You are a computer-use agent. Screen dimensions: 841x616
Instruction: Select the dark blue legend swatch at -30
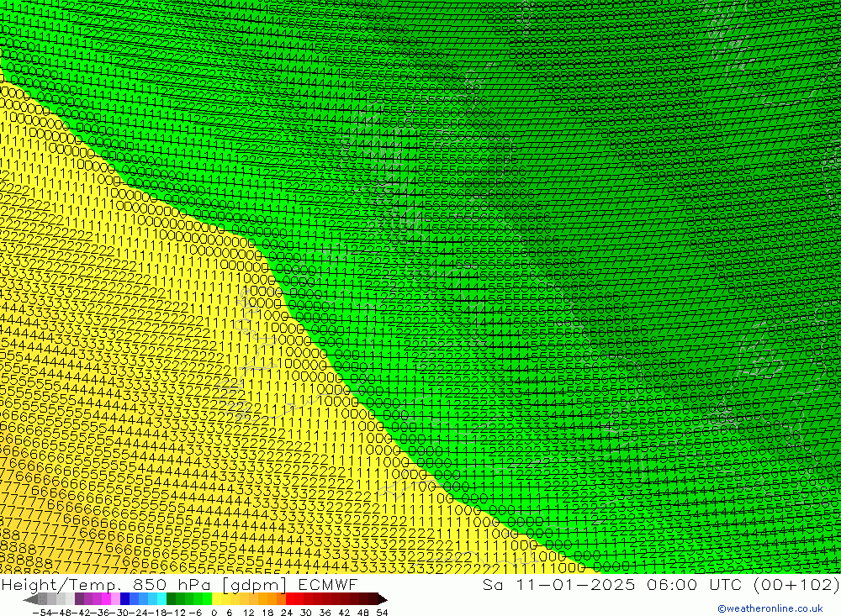point(124,599)
